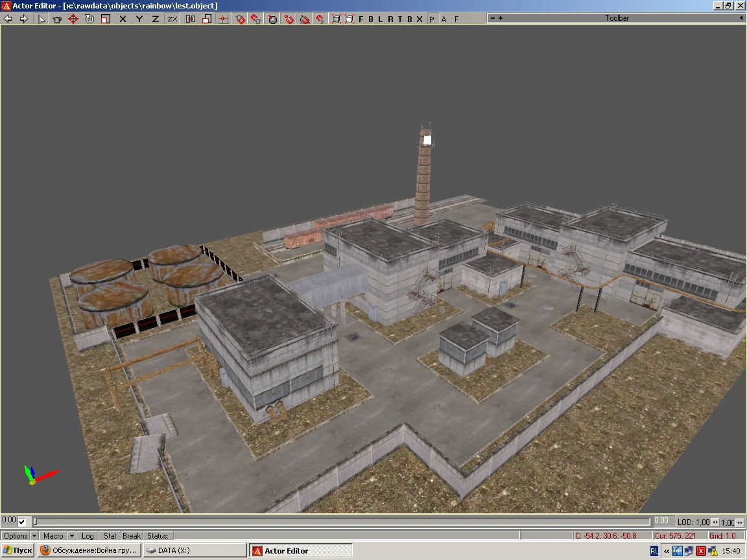Screen dimensions: 747x560
Task: Toggle the checkbox beside the timeline
Action: point(22,522)
